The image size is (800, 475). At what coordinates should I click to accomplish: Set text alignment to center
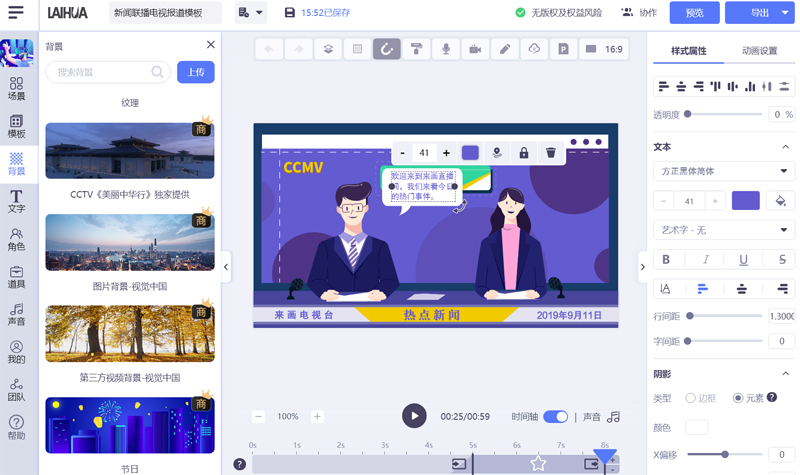click(742, 289)
